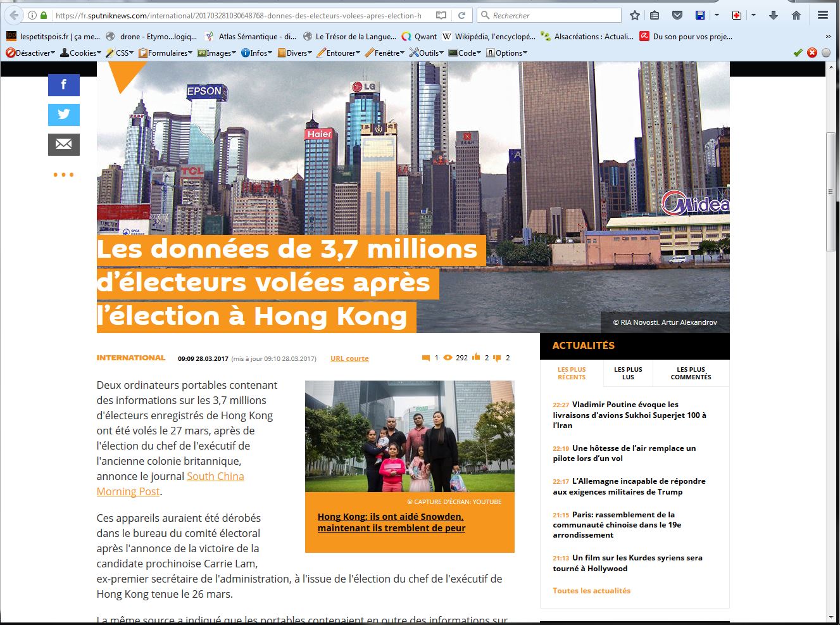Open the Pocket icon in the toolbar
This screenshot has height=625, width=840.
677,15
